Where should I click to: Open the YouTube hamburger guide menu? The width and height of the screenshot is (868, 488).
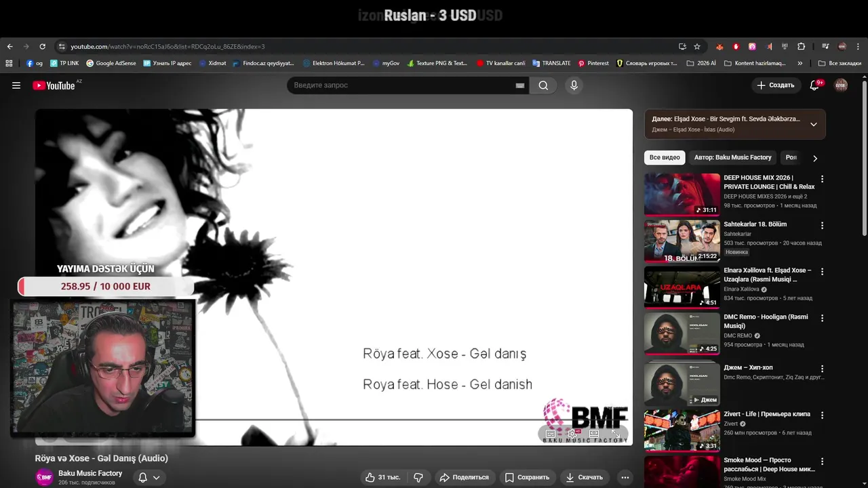click(16, 85)
